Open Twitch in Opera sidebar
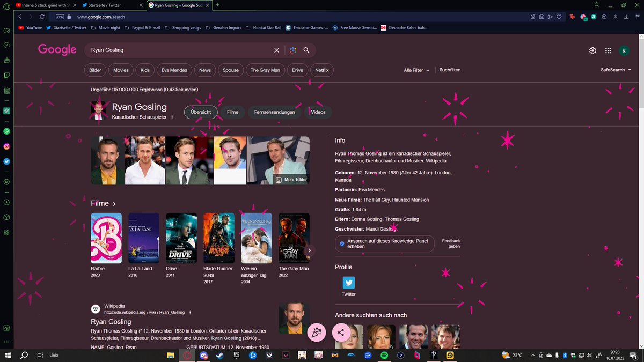The width and height of the screenshot is (644, 362). [x=6, y=76]
